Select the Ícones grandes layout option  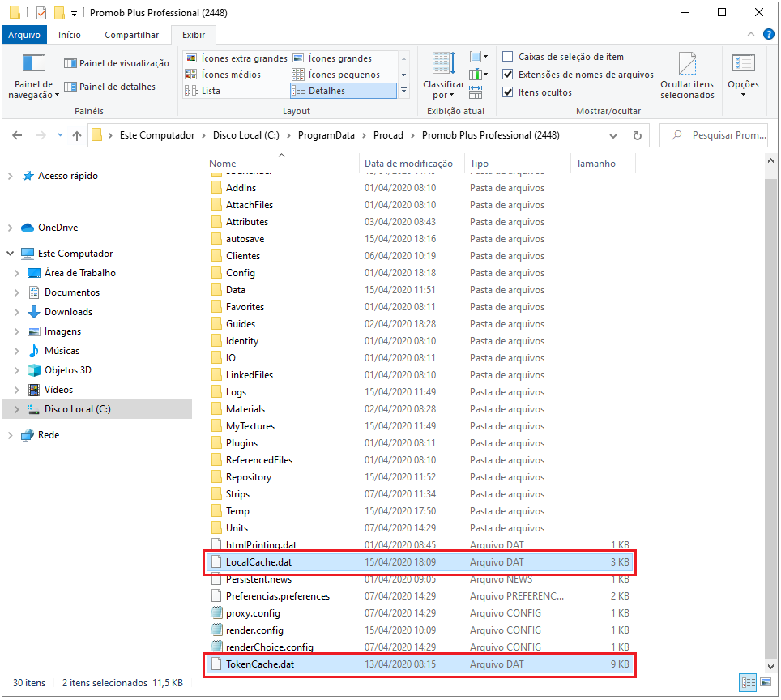coord(339,58)
